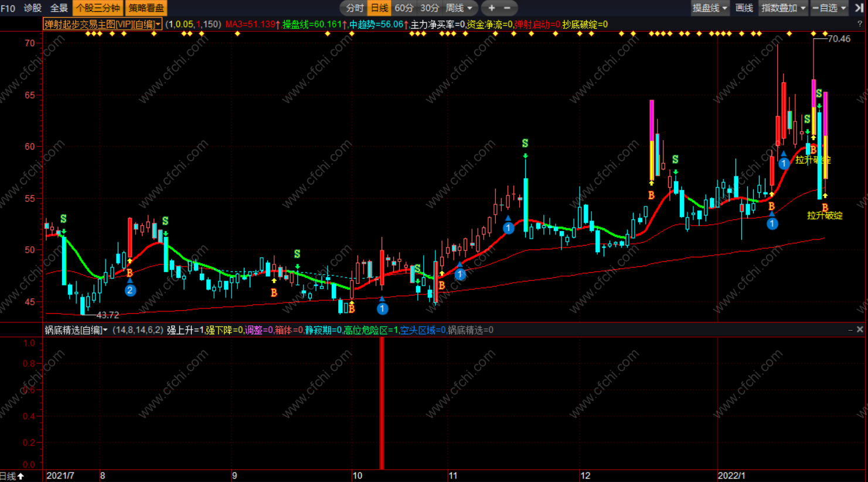Open the 操盘线 dropdown
Viewport: 868px width, 482px height.
[x=710, y=8]
